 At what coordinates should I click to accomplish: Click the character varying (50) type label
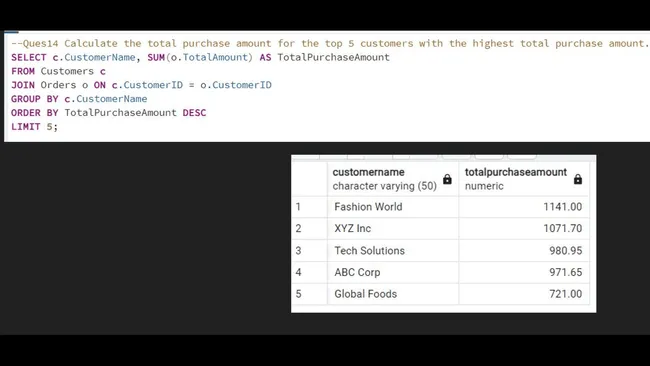(385, 186)
